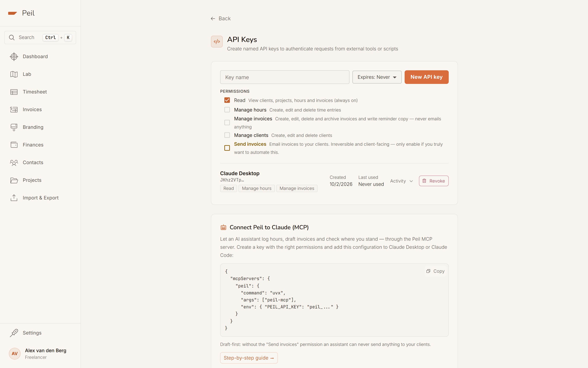
Task: Check the Manage clients permission
Action: [227, 135]
